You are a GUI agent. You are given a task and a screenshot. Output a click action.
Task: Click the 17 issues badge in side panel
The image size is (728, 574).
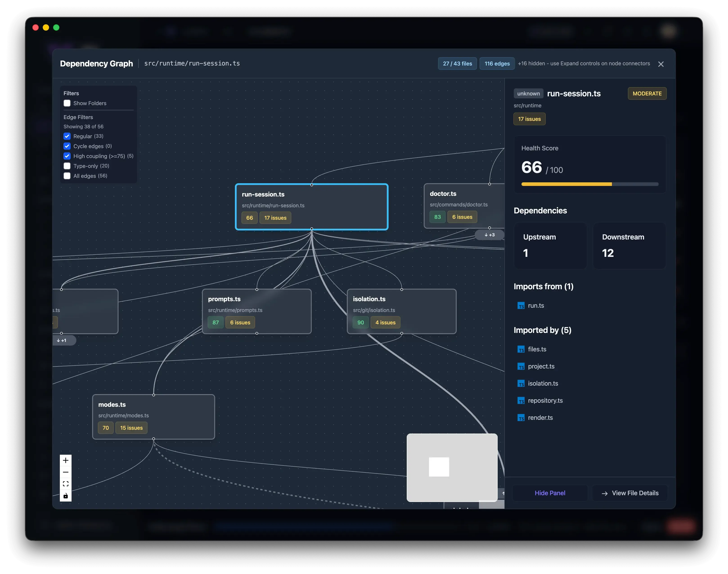click(530, 119)
